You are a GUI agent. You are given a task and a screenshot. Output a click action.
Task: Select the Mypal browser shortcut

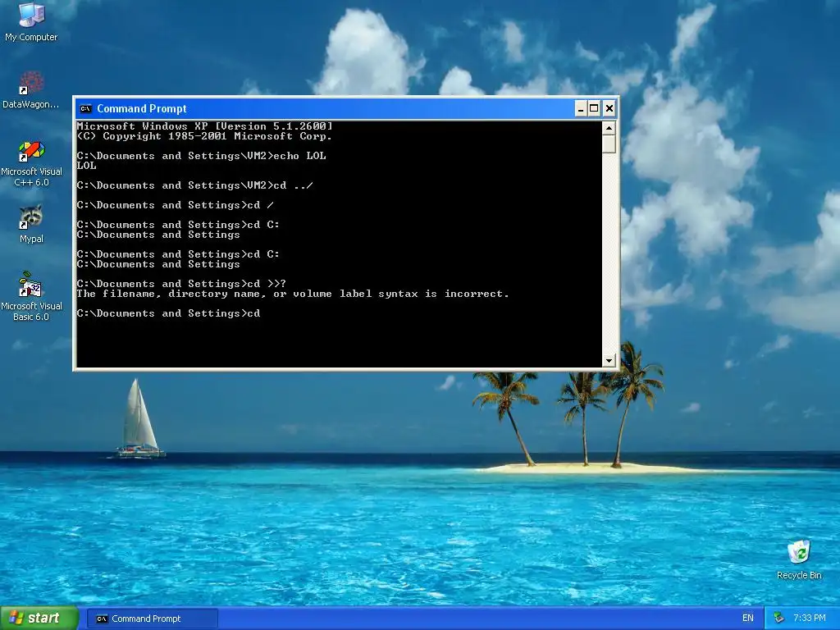(x=31, y=224)
